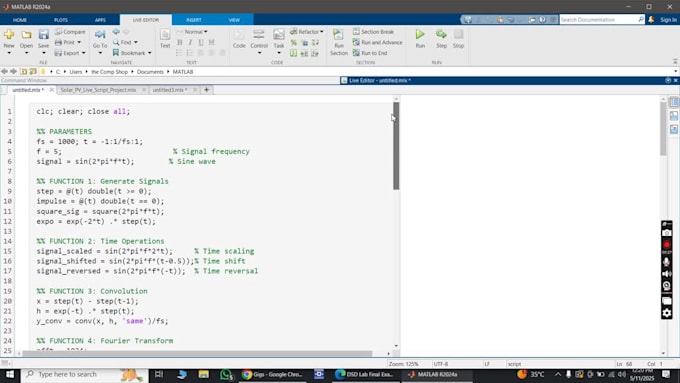Expand the Export dropdown
The image size is (680, 383).
click(84, 53)
